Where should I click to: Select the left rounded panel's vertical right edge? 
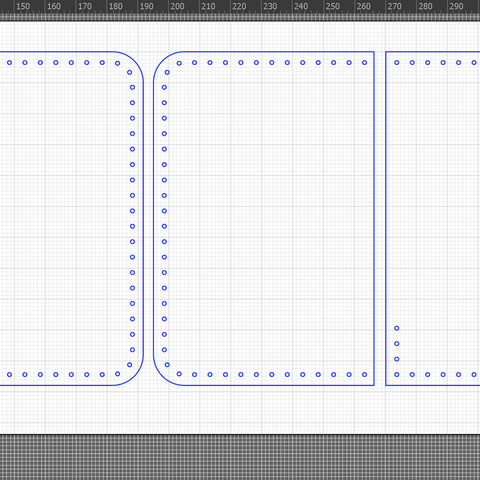point(143,218)
